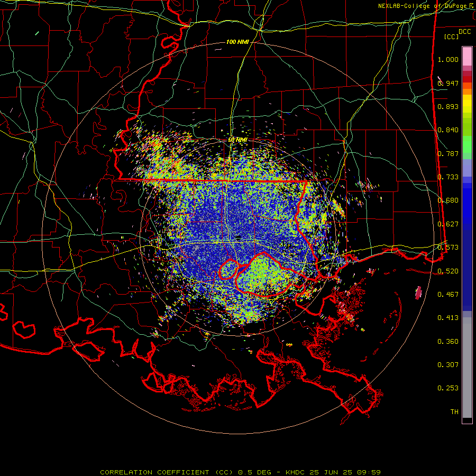Click the bright green color bar segment

click(x=467, y=144)
